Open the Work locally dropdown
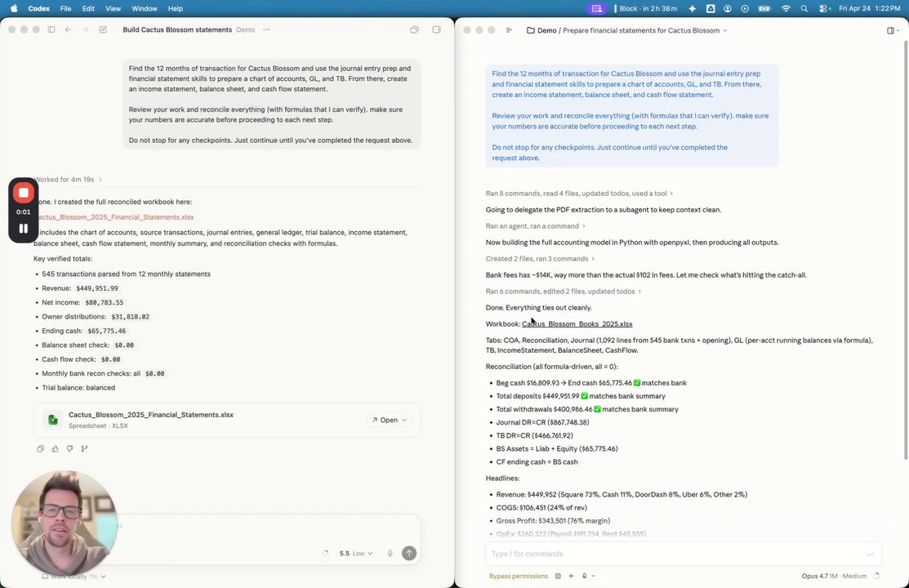The height and width of the screenshot is (588, 909). (x=74, y=577)
